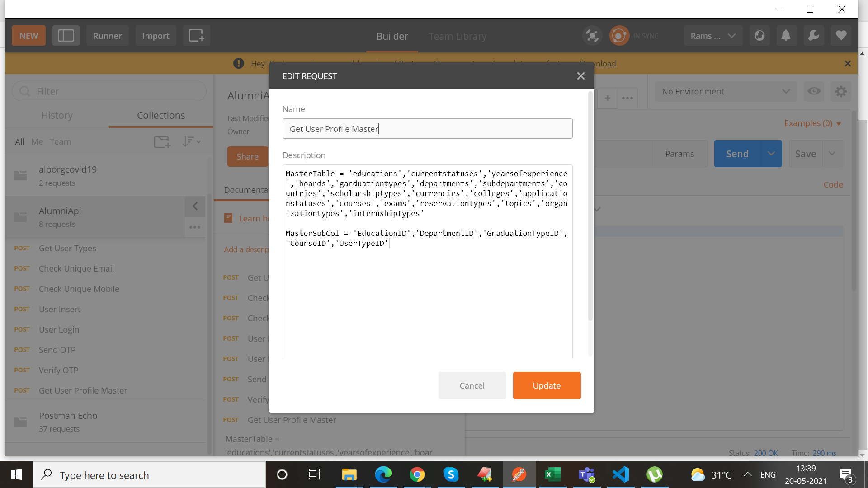Click the NEW button in Postman header
Screen dimensions: 868x488
[28, 36]
